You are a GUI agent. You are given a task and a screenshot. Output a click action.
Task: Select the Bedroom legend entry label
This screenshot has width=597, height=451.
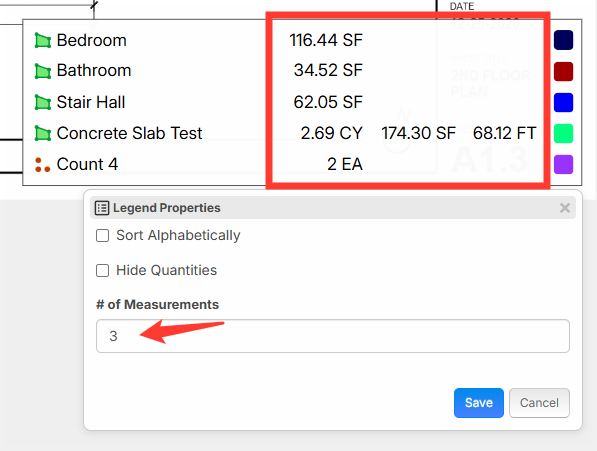91,40
